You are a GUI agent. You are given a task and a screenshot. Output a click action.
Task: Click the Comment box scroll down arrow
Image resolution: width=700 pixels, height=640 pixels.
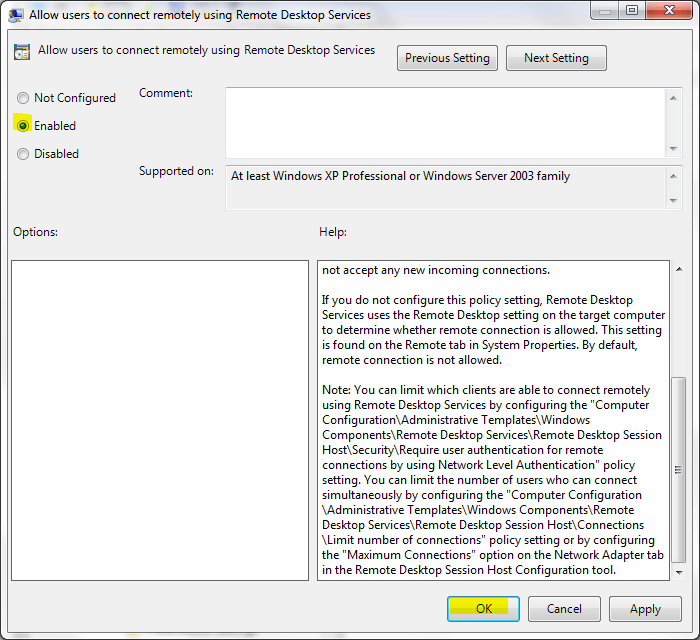click(673, 149)
